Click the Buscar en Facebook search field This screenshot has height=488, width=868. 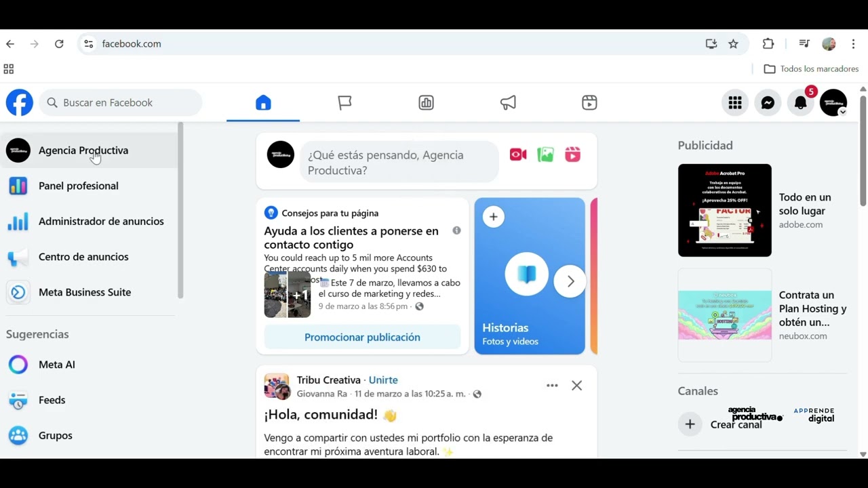click(121, 103)
